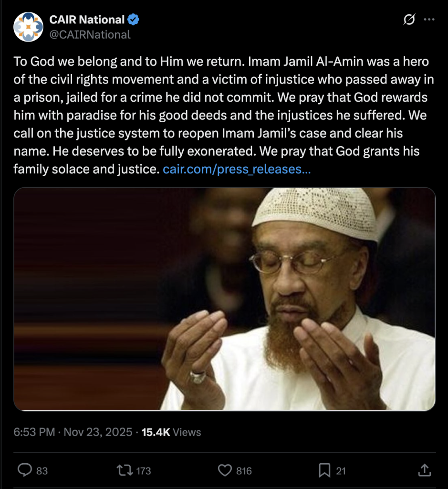Viewport: 448px width, 489px height.
Task: Click the 83 replies count
Action: pos(42,471)
